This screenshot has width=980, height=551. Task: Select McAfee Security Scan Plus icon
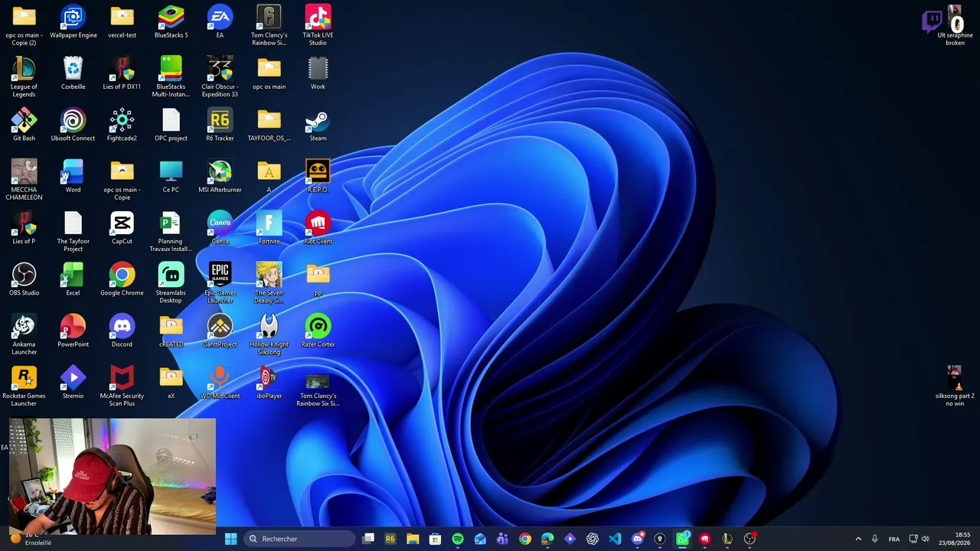coord(122,386)
